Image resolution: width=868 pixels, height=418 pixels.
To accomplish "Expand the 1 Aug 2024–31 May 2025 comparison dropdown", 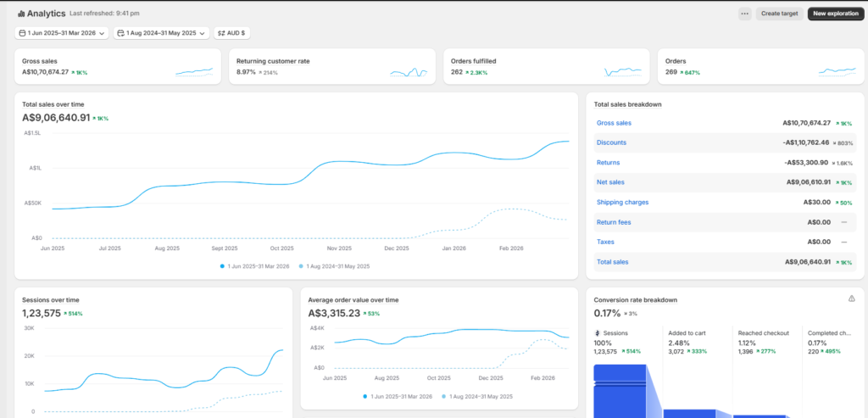I will (x=161, y=33).
